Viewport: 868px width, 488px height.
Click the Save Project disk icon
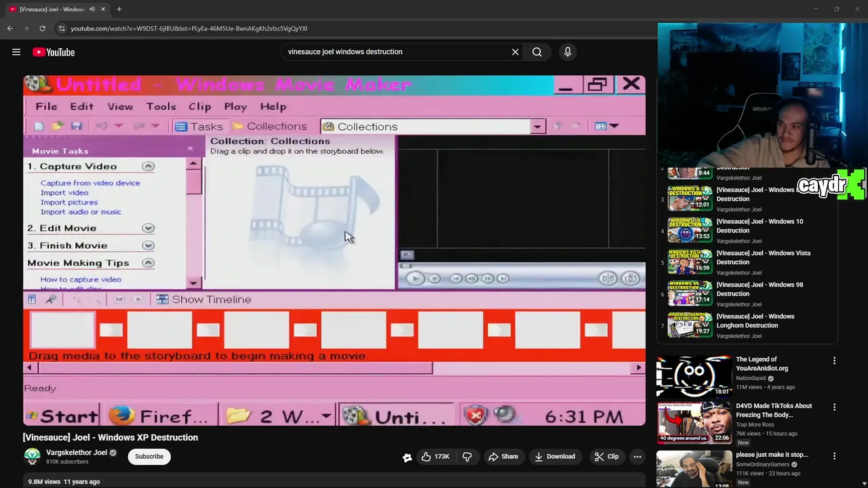[x=77, y=126]
